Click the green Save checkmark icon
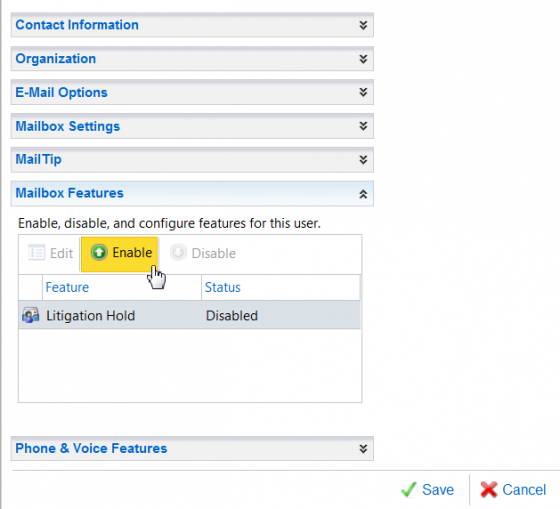 409,489
